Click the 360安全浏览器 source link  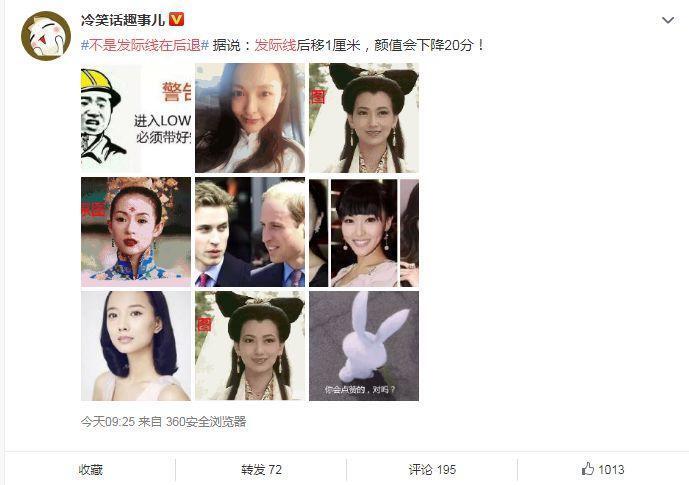(x=206, y=422)
